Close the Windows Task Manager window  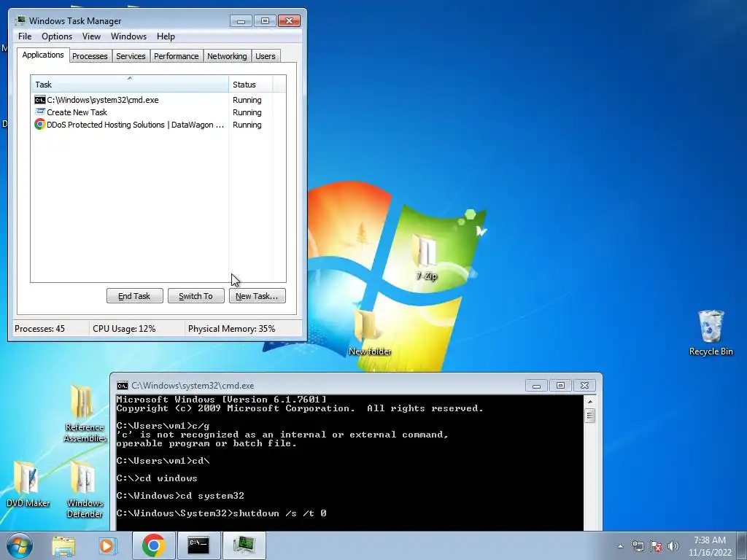coord(289,21)
